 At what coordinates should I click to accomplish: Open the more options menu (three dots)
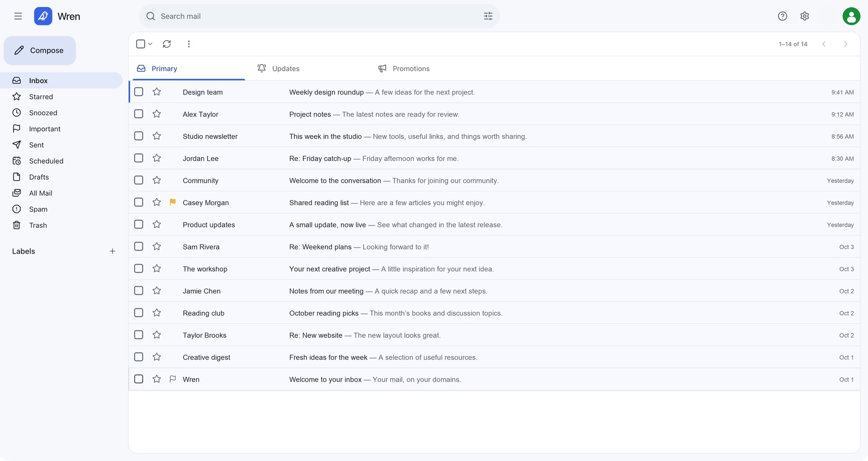tap(189, 44)
